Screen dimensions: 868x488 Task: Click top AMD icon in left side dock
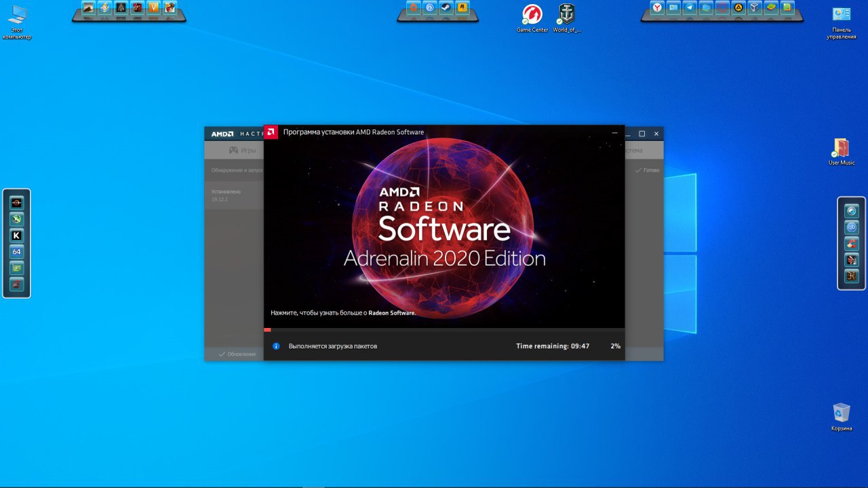[17, 203]
